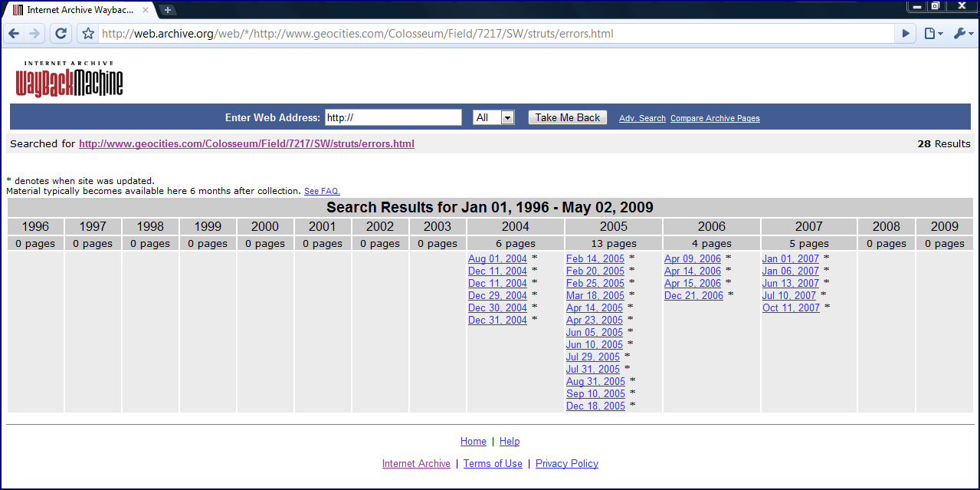Click the Wayback Machine logo
Image resolution: width=980 pixels, height=490 pixels.
pos(68,78)
